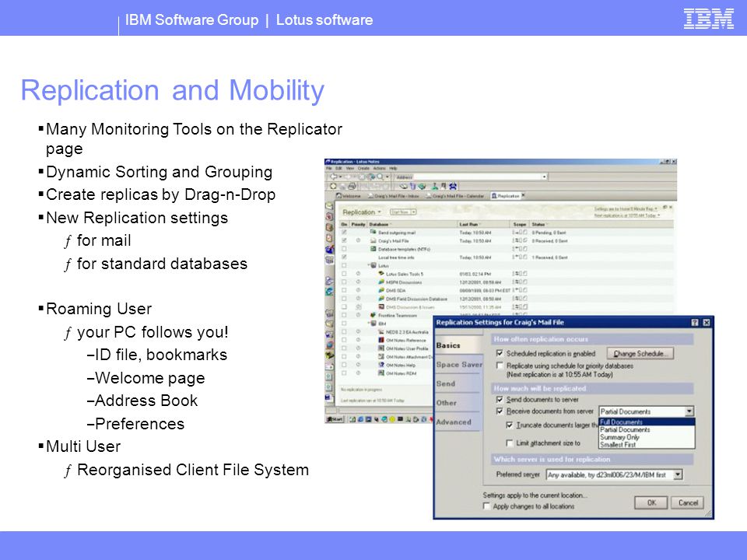This screenshot has width=747, height=560.
Task: Switch to the Other tab
Action: [458, 403]
